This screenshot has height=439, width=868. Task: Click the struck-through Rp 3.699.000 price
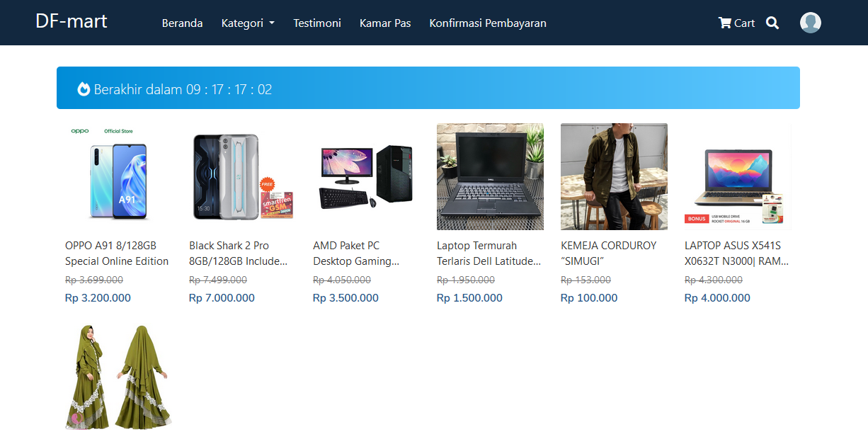(x=94, y=280)
